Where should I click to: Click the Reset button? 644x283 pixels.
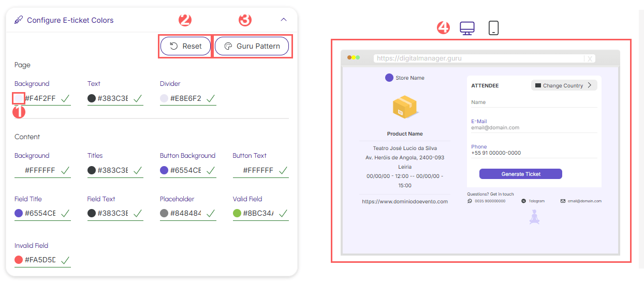pos(186,46)
